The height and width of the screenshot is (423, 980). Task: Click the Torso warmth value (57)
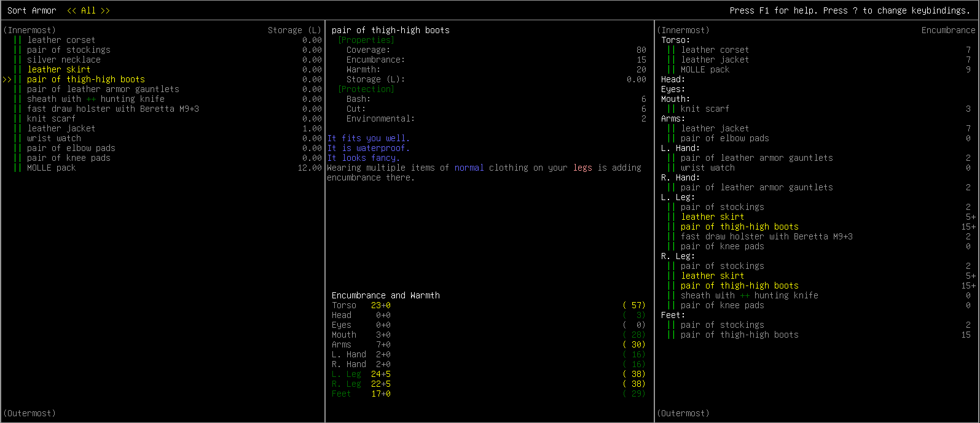click(634, 305)
